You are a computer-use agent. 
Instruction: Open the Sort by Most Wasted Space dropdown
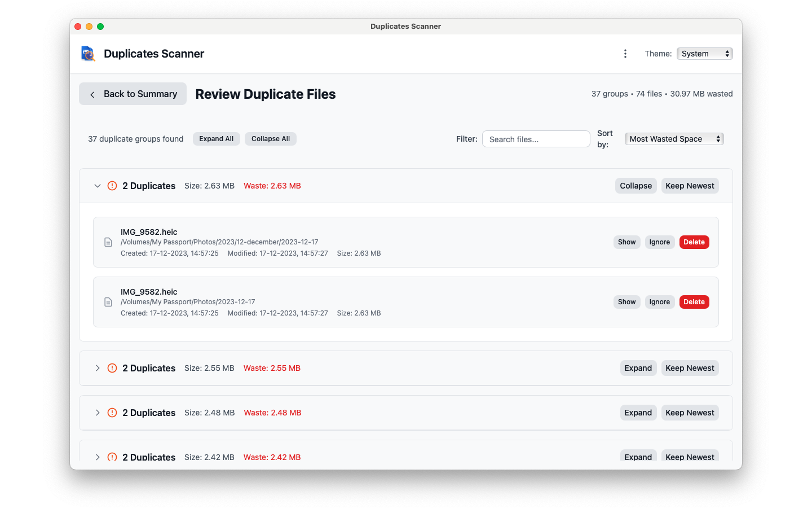674,139
